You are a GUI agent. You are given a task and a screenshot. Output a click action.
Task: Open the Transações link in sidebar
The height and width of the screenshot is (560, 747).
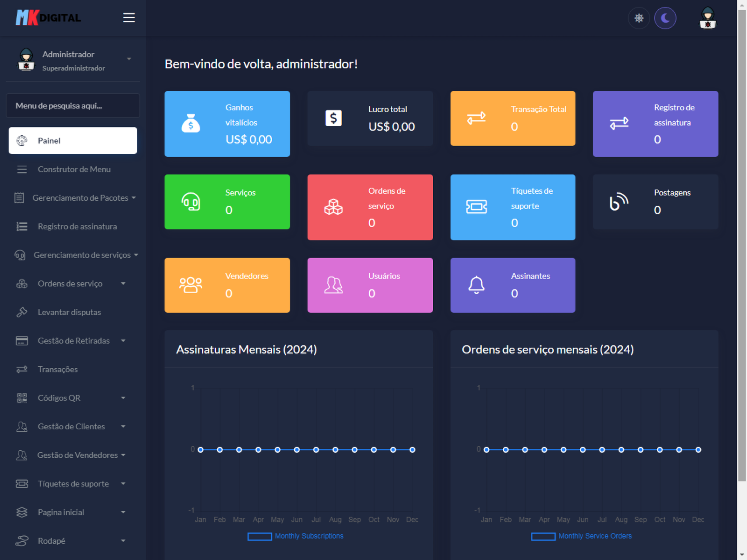(x=57, y=370)
